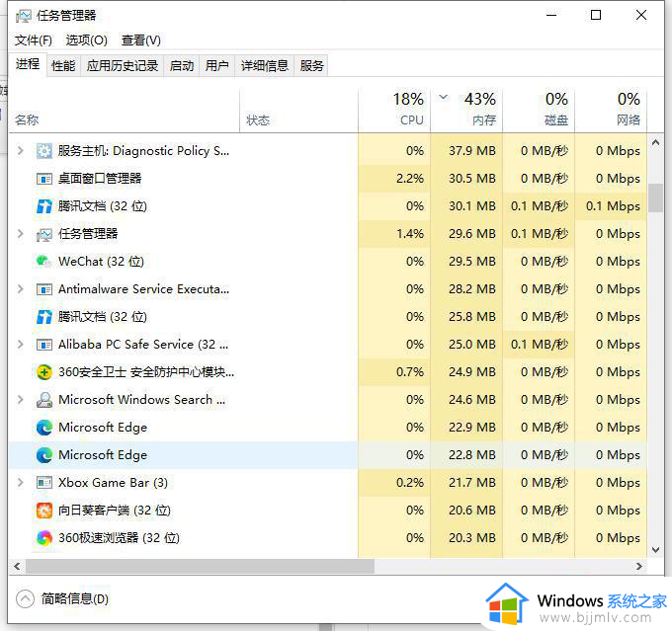The height and width of the screenshot is (631, 672).
Task: Expand Antimalware Service Executable group
Action: point(20,289)
